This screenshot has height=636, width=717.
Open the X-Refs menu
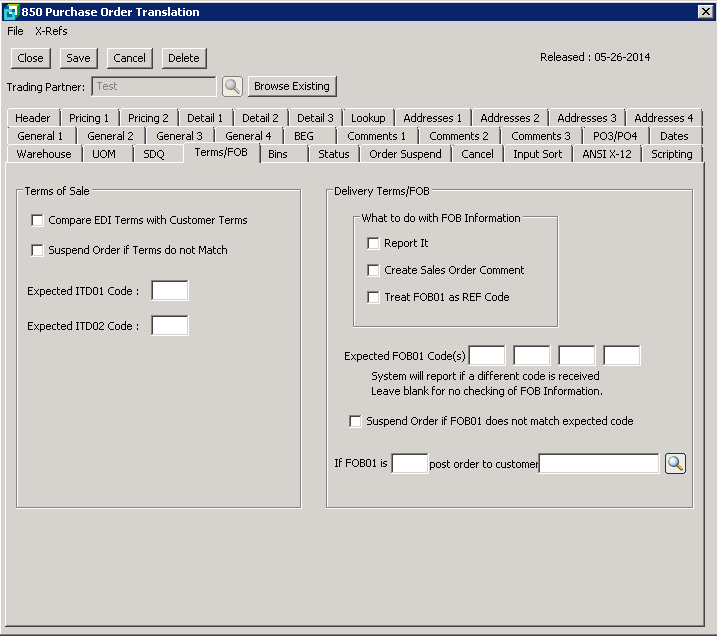tap(51, 31)
